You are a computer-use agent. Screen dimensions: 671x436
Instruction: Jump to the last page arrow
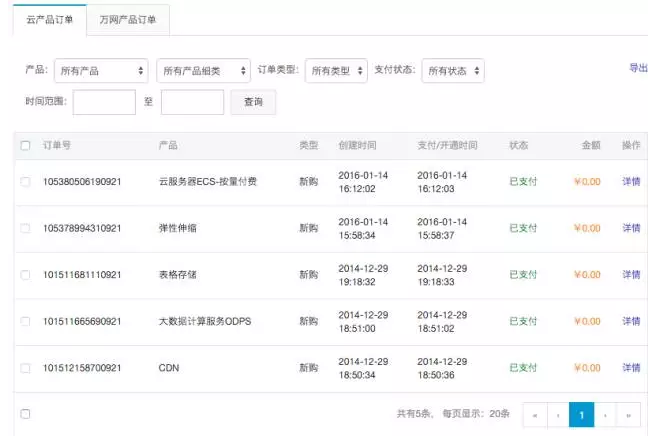click(629, 414)
